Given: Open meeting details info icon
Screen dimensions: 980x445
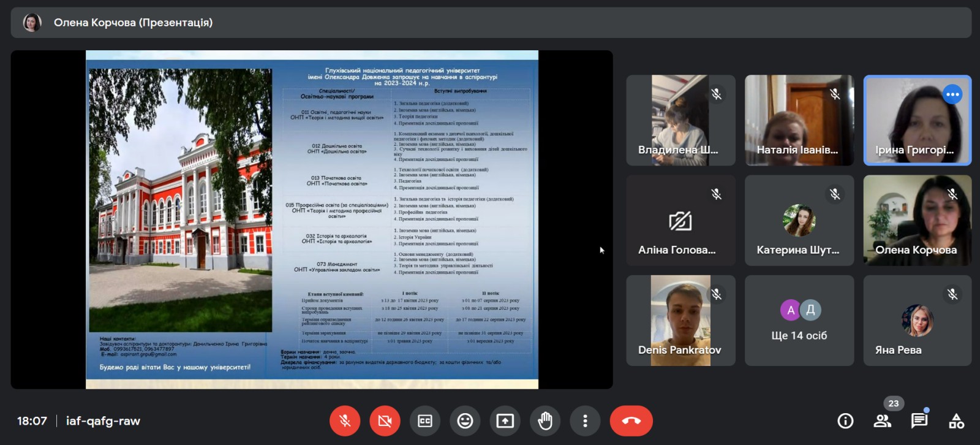Looking at the screenshot, I should point(845,421).
